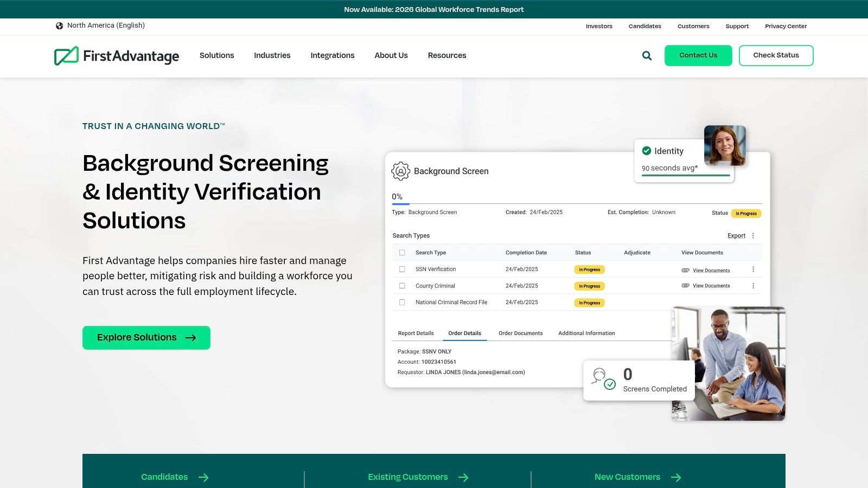The image size is (868, 488).
Task: Click arrow next to New Customers
Action: point(676,477)
